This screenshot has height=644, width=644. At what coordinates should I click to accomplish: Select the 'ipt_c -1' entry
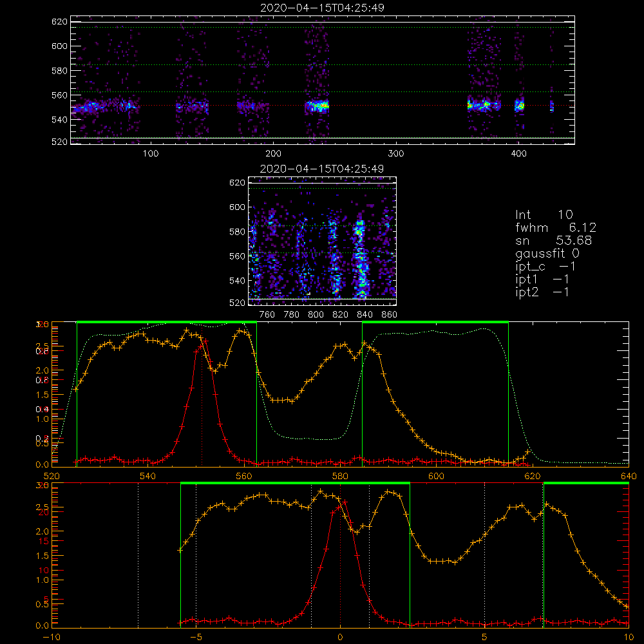click(x=546, y=267)
